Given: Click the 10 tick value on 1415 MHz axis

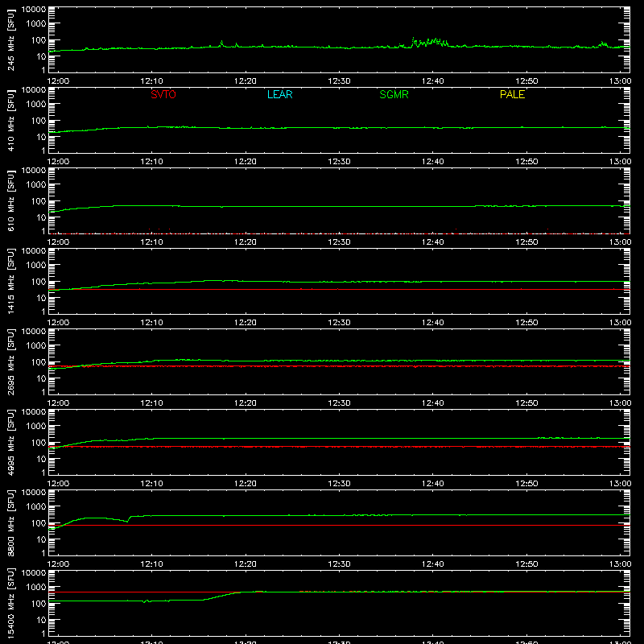Looking at the screenshot, I should [41, 298].
